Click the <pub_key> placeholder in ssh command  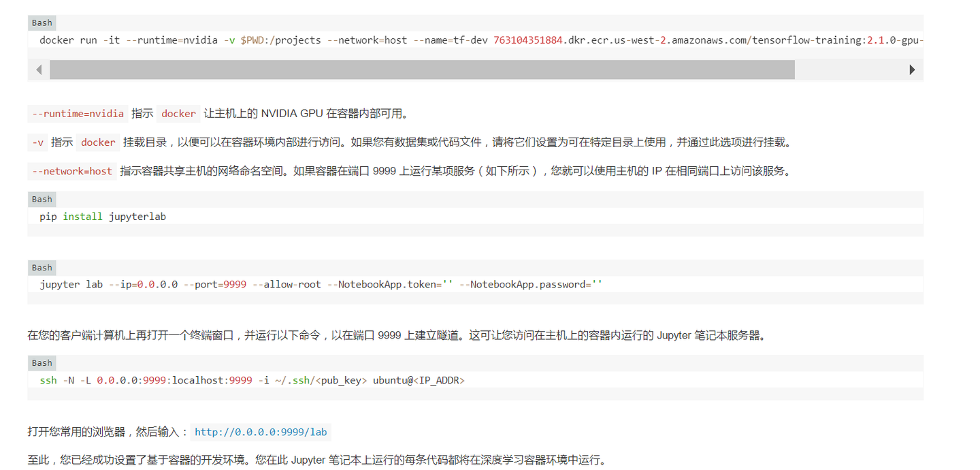(341, 380)
